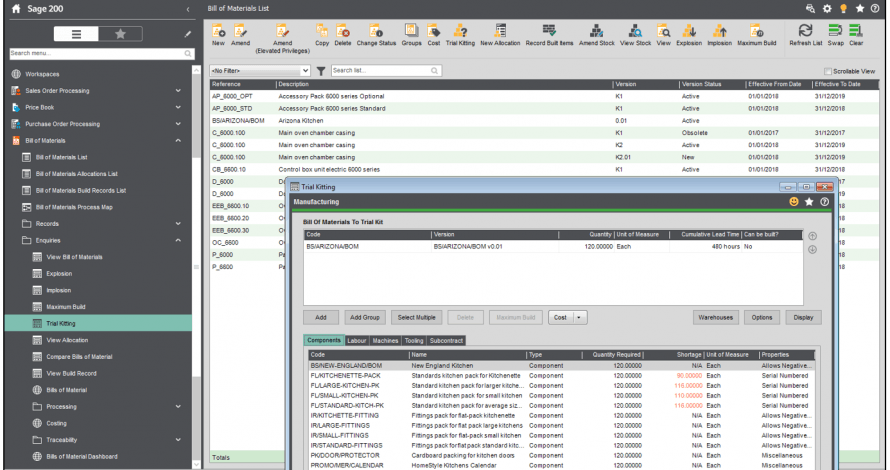Click the Options button

click(x=762, y=318)
